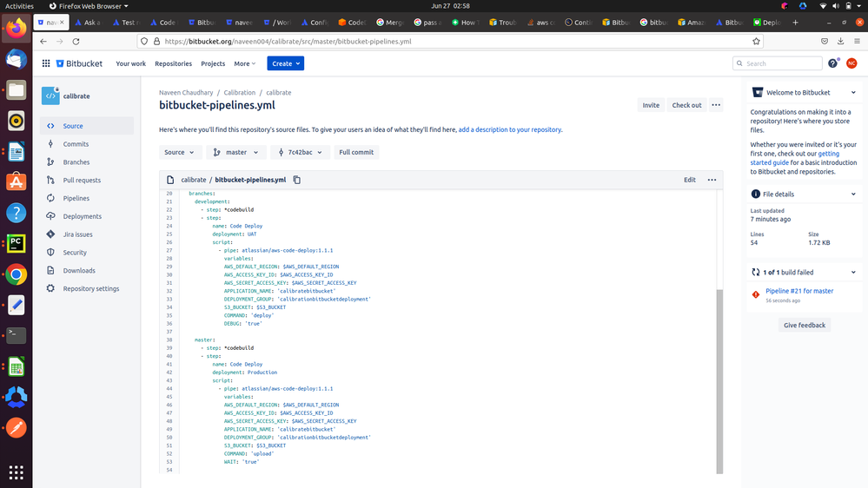This screenshot has height=488, width=868.
Task: Open Firefox downloads icon in toolbar
Action: point(840,42)
